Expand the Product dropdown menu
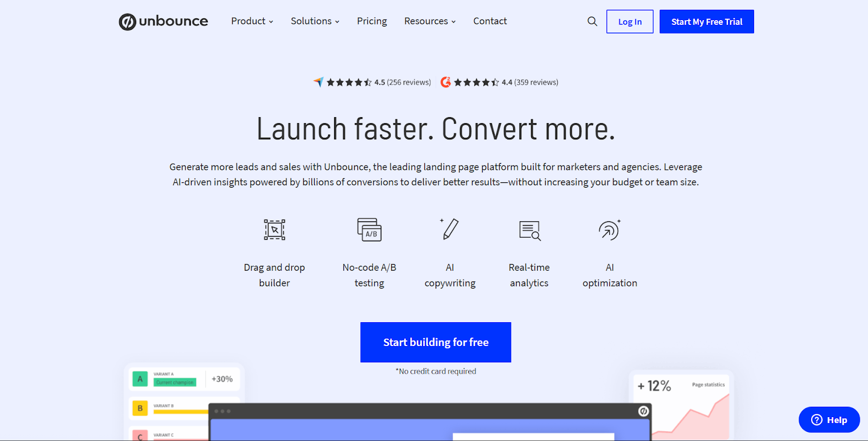Screen dimensions: 868x441 [x=252, y=21]
